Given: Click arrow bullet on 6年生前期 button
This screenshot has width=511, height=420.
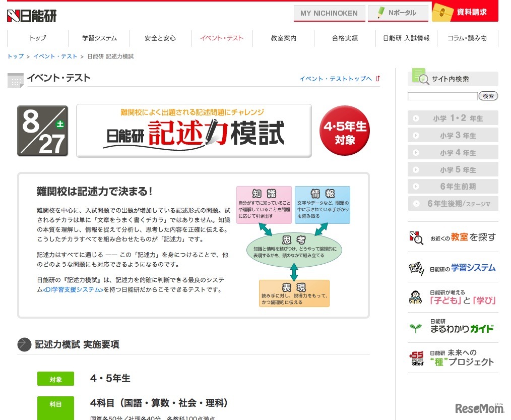Looking at the screenshot, I should tap(416, 187).
